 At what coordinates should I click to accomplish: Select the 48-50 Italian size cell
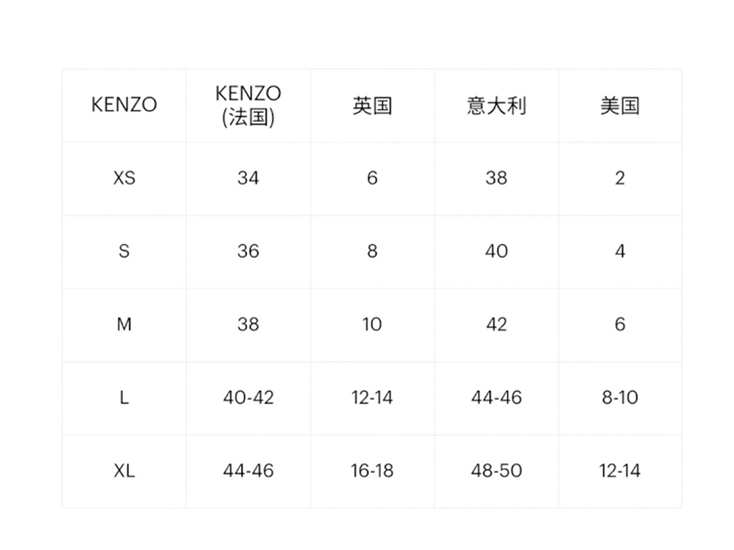[x=496, y=470]
